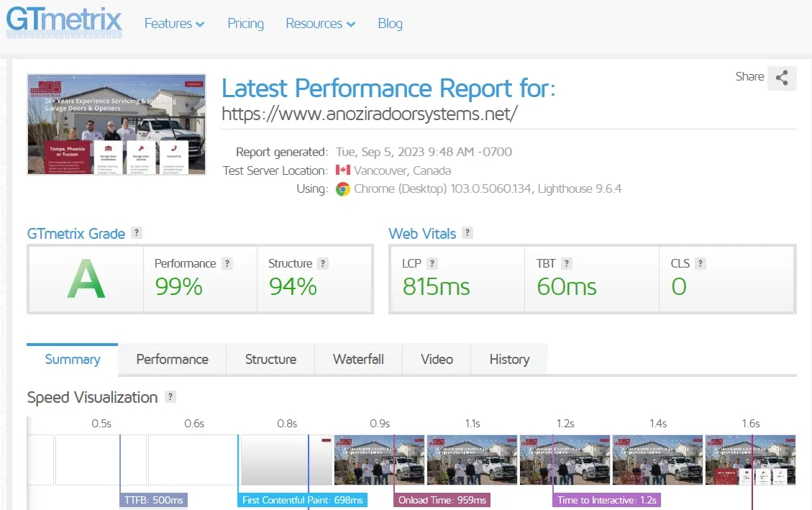Click the Share text label
This screenshot has width=812, height=510.
749,77
